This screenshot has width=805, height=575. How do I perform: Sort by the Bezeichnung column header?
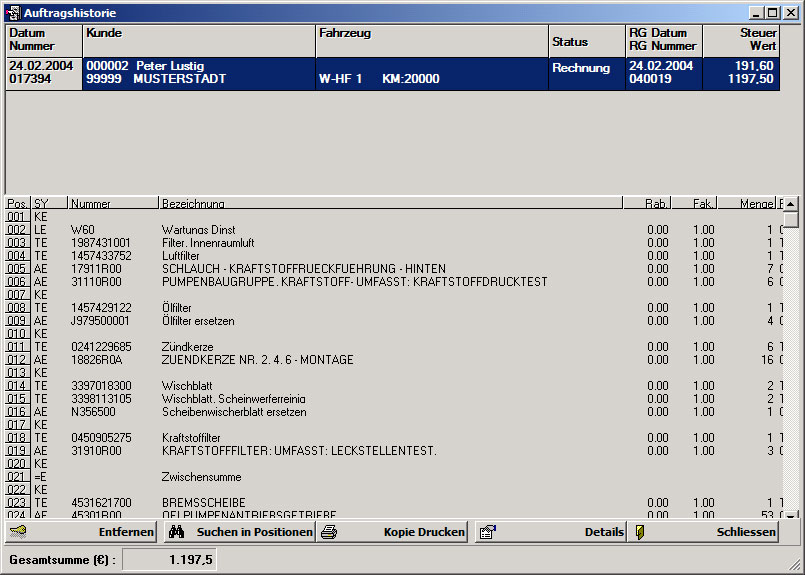[390, 204]
